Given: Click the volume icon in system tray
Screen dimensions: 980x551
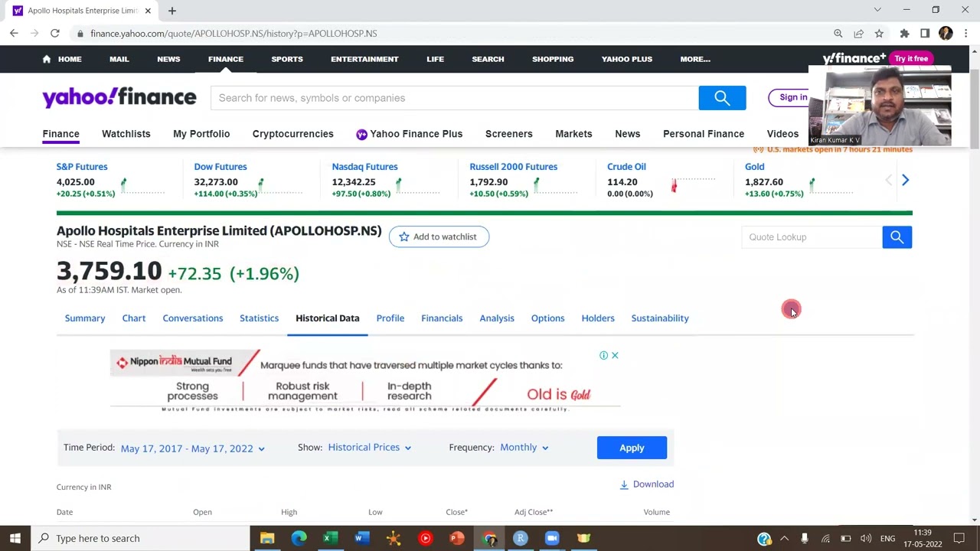Looking at the screenshot, I should [865, 539].
